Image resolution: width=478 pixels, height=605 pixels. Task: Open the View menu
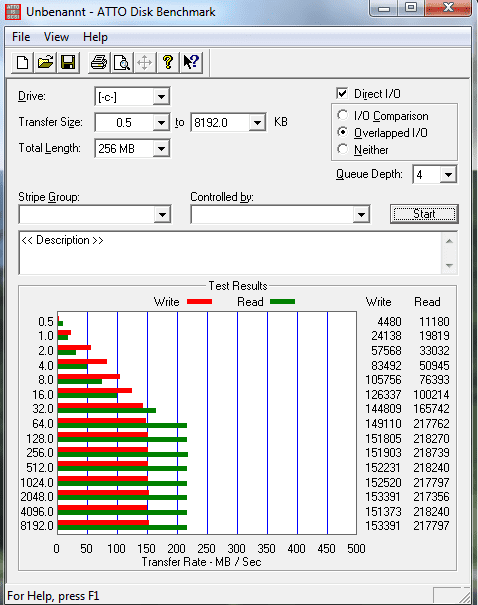[56, 37]
